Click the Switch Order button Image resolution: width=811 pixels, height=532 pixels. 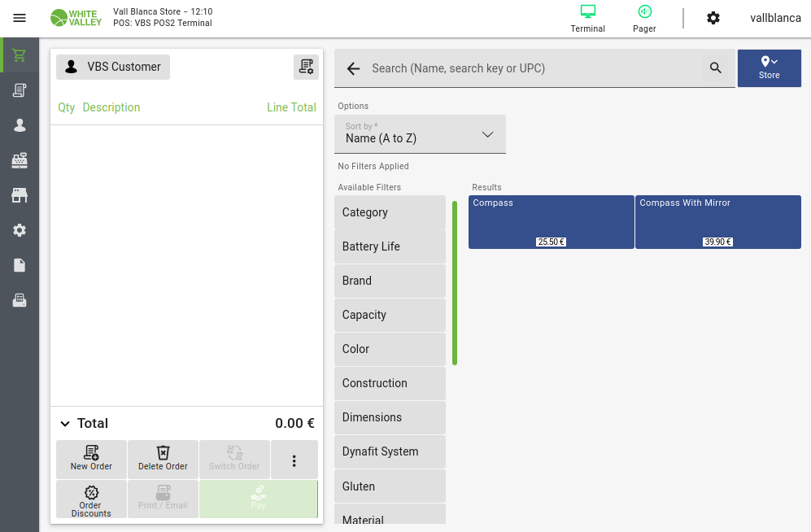click(x=234, y=459)
